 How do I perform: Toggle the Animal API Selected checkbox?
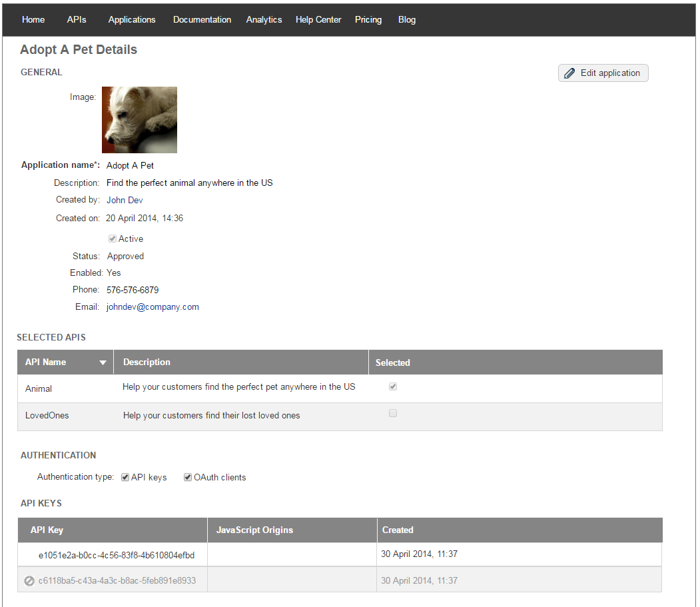click(x=393, y=386)
